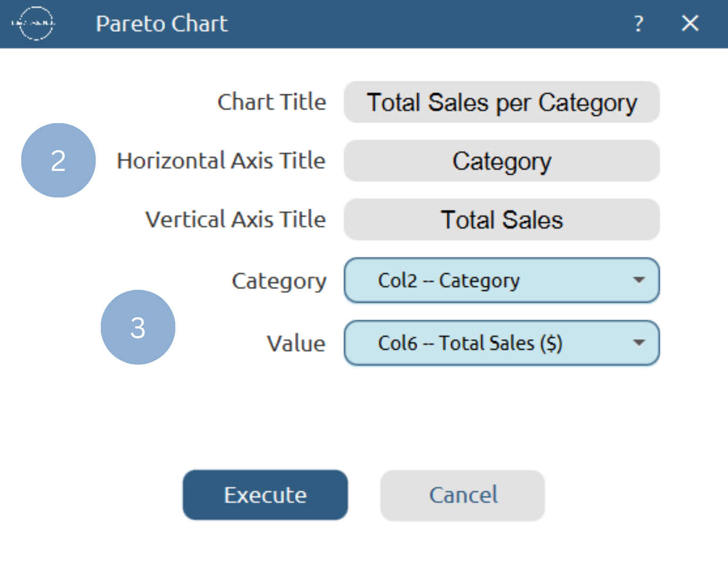Open the Category column selector
The width and height of the screenshot is (728, 562).
coord(501,281)
